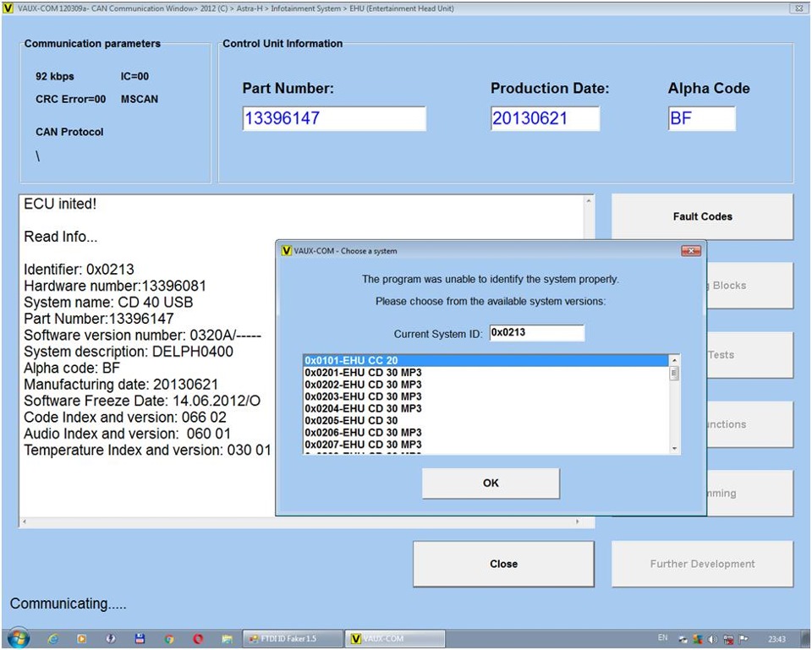Click the Close button in main window
The image size is (812, 650).
tap(503, 564)
